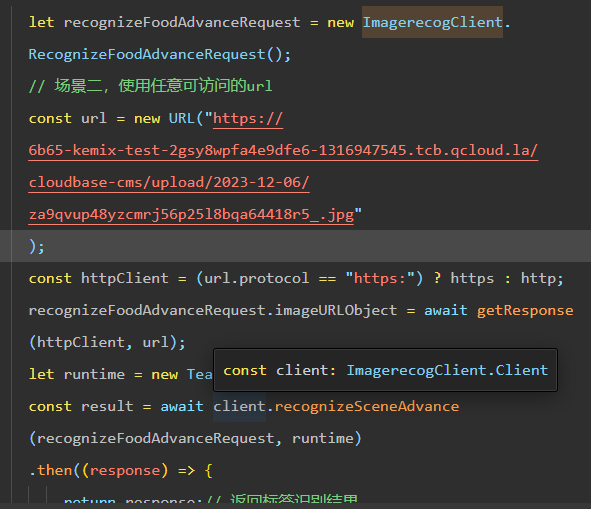Open the 6b65-kemix-test tcb.qcloud.la link segment
591x509 pixels.
pyautogui.click(x=283, y=151)
